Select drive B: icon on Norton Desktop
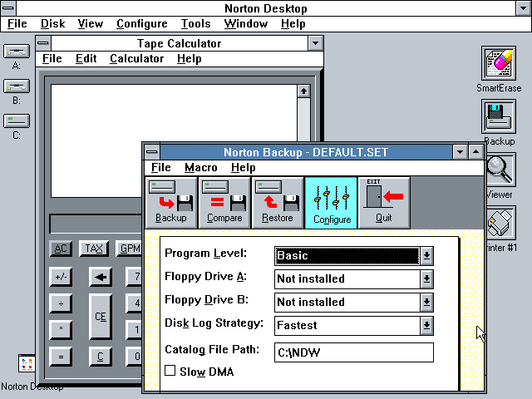Screen dimensions: 532x399 [x=17, y=86]
